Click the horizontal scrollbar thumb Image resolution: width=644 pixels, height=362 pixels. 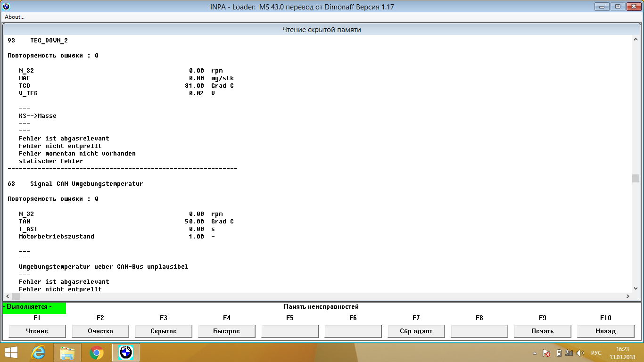coord(16,296)
